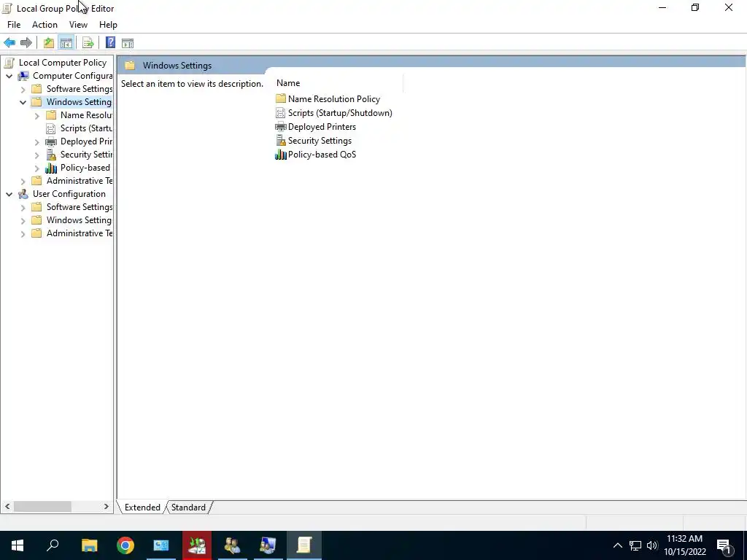Select Deployed Printers printer icon in list
Viewport: 747px width, 560px height.
[x=281, y=127]
